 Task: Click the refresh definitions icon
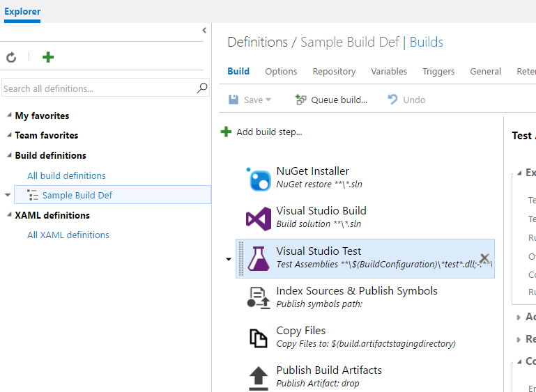[x=11, y=58]
